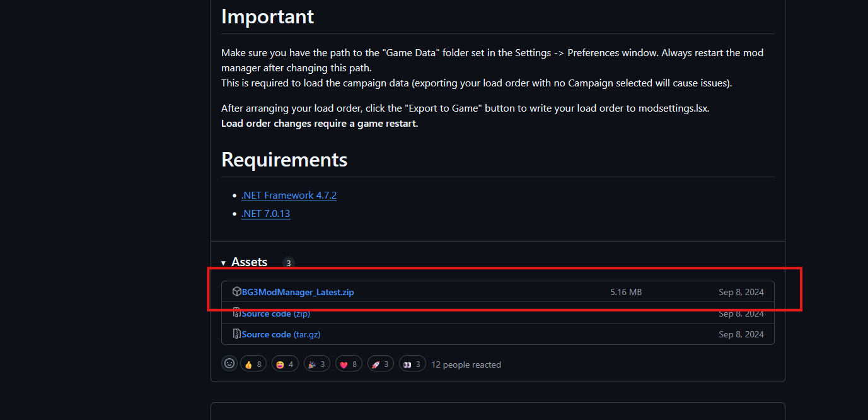Screen dimensions: 868x420
Task: Click the package icon beside BG3ModManager_Latest.zip
Action: [x=237, y=291]
